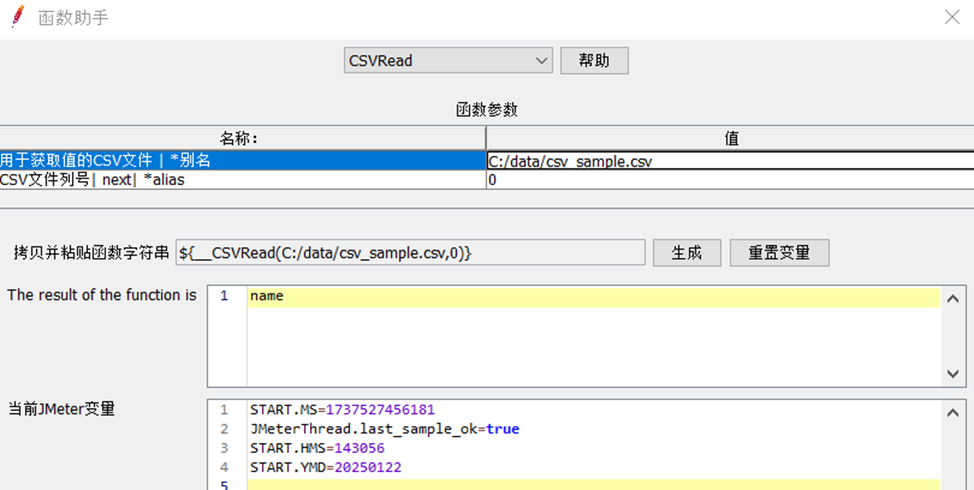Click the START.YMD=20250122 line
The width and height of the screenshot is (974, 490).
tap(326, 468)
